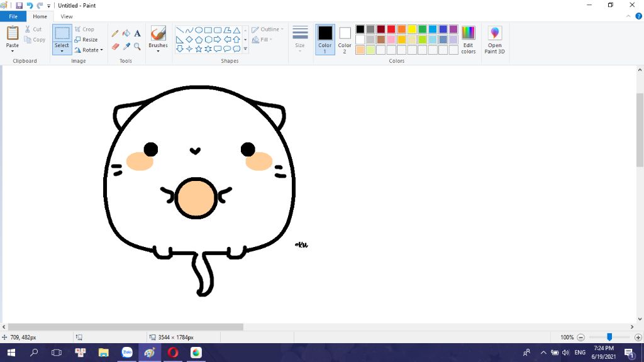Click the Copy button

[x=35, y=40]
